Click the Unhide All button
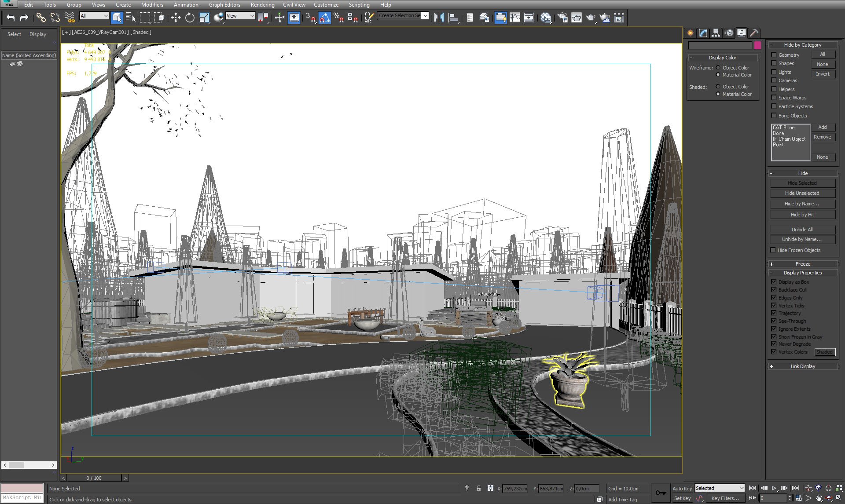This screenshot has height=504, width=845. (x=802, y=230)
